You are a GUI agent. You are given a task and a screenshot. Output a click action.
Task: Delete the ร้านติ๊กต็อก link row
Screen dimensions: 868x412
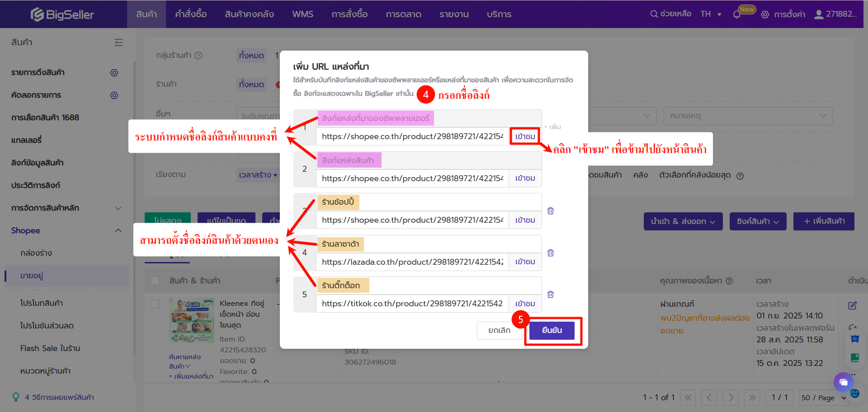click(x=551, y=295)
